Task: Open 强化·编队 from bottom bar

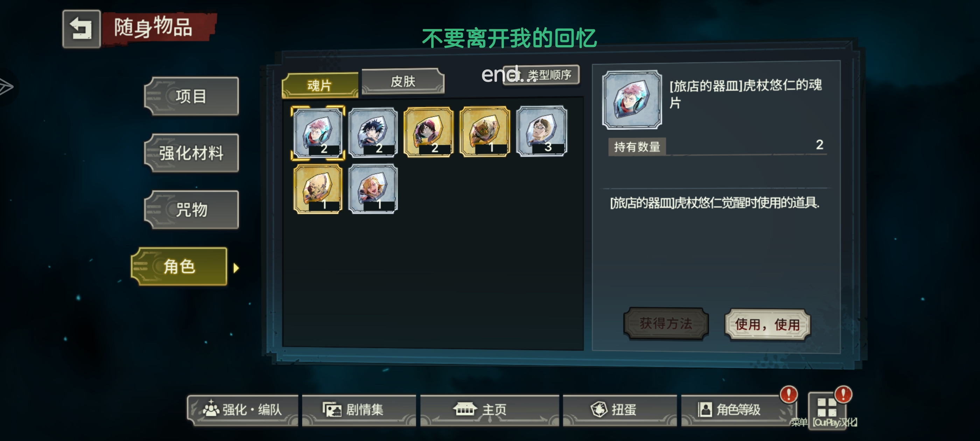Action: [x=243, y=410]
